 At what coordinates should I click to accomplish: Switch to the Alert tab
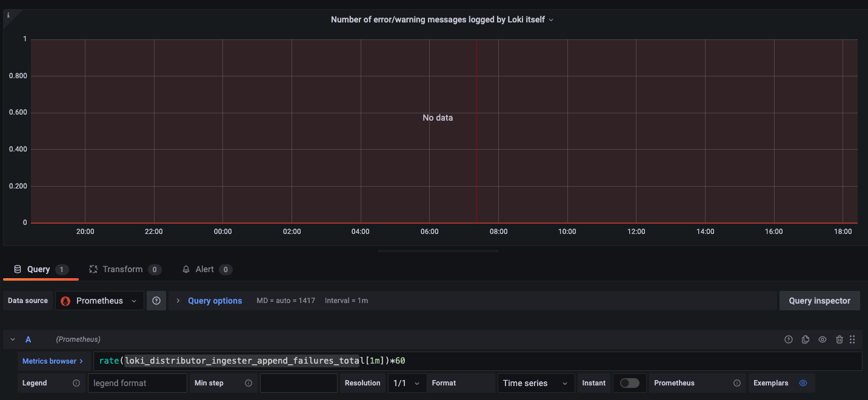[x=207, y=269]
